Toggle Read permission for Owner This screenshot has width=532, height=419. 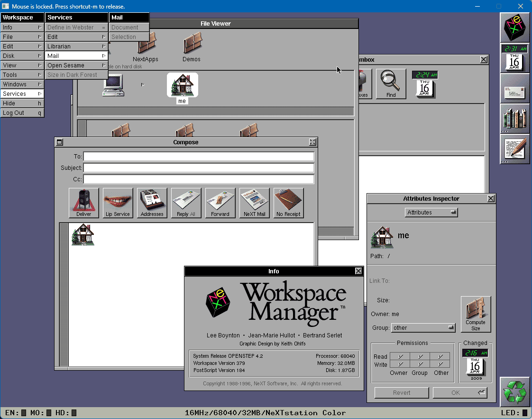pos(400,356)
